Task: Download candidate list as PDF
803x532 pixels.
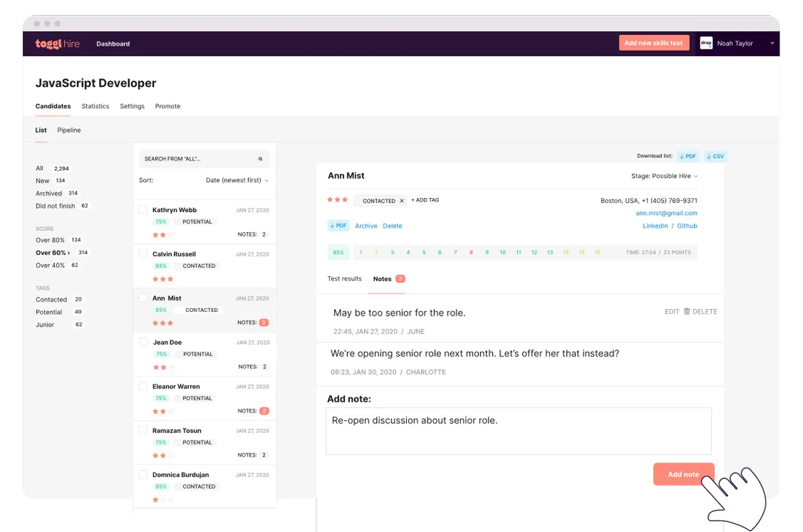Action: [688, 156]
